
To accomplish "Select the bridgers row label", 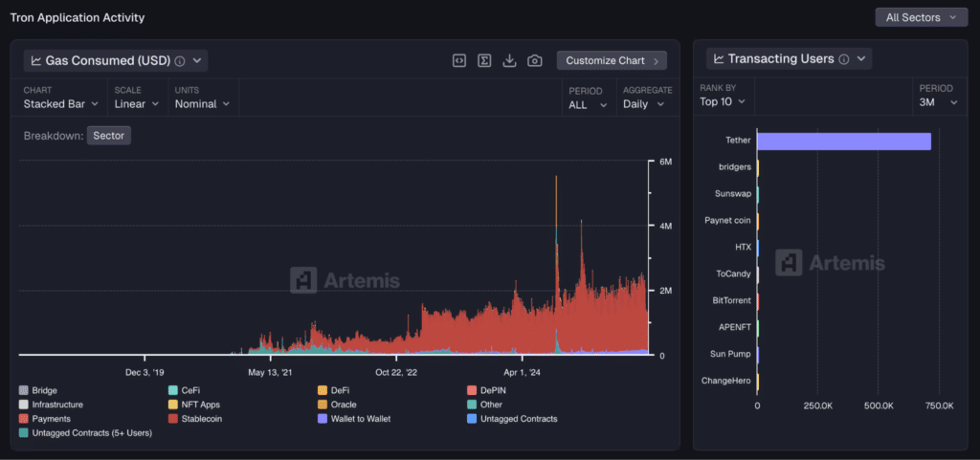I will point(735,166).
